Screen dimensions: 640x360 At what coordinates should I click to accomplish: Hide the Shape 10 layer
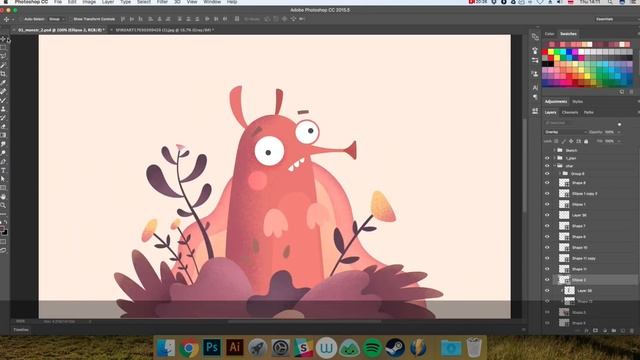coord(547,247)
